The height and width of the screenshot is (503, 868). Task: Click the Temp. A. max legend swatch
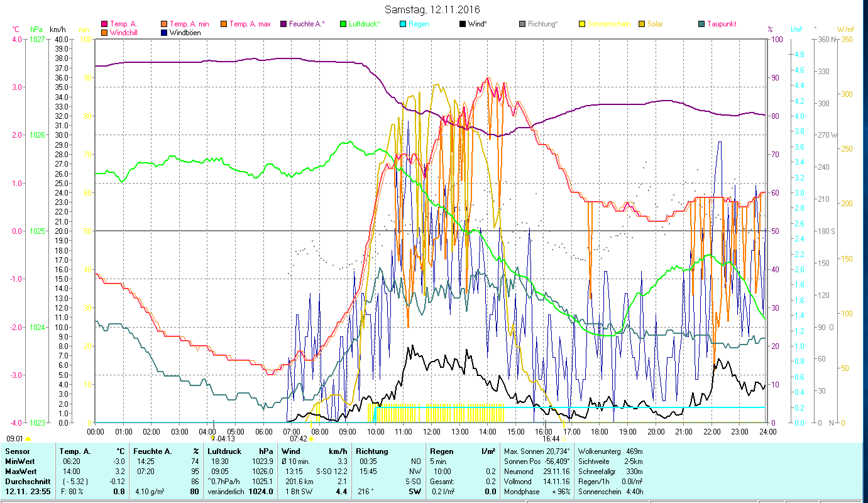pyautogui.click(x=223, y=25)
